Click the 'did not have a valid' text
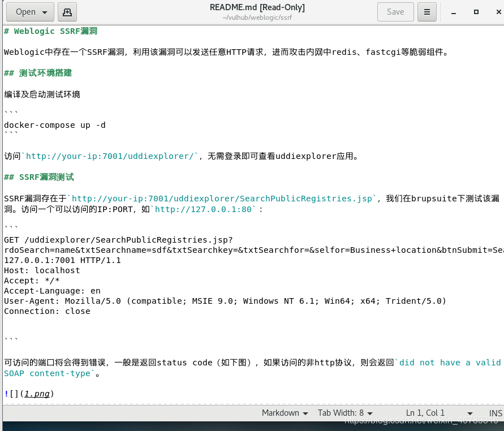The image size is (504, 431). [x=450, y=363]
